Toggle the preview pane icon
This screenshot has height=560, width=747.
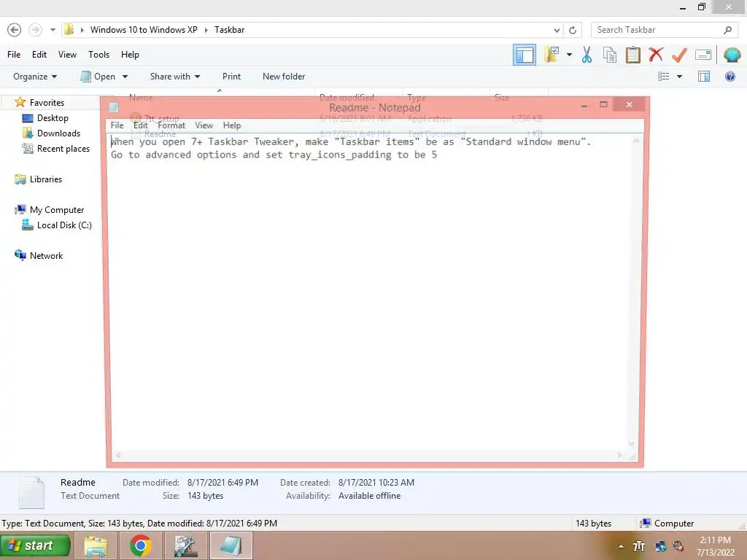click(x=704, y=77)
